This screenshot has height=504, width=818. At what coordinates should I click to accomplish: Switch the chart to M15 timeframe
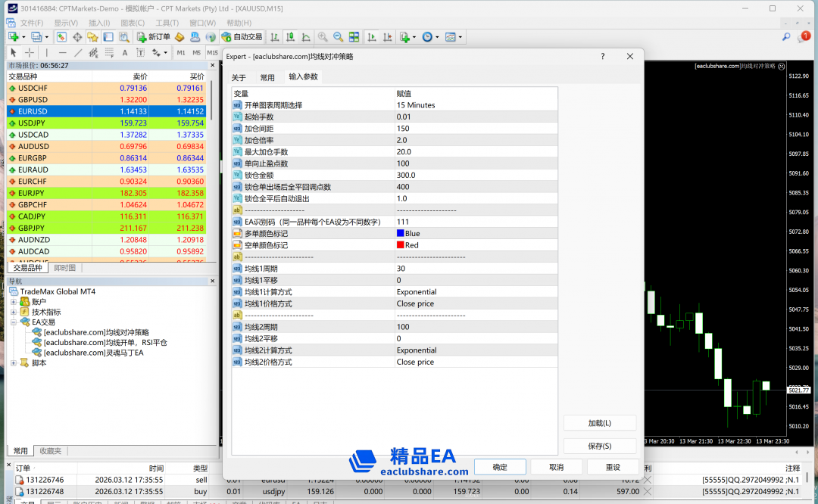(x=213, y=53)
